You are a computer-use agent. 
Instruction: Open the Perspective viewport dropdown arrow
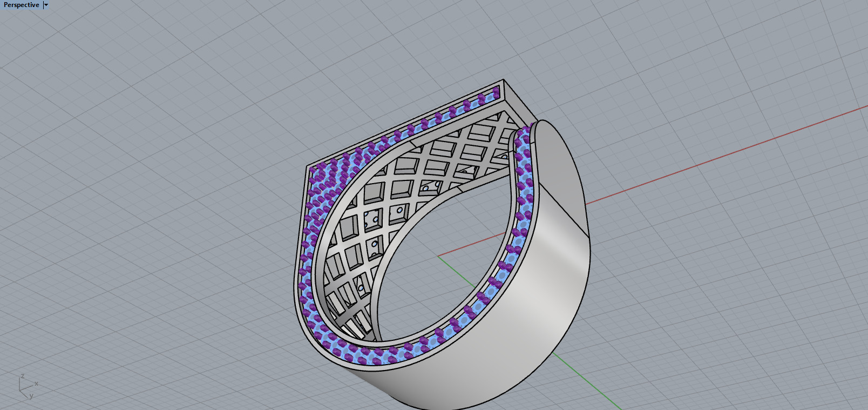click(46, 5)
